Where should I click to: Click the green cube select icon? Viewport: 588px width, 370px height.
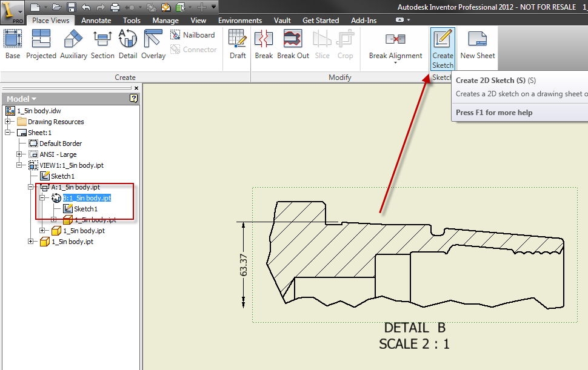click(x=181, y=7)
